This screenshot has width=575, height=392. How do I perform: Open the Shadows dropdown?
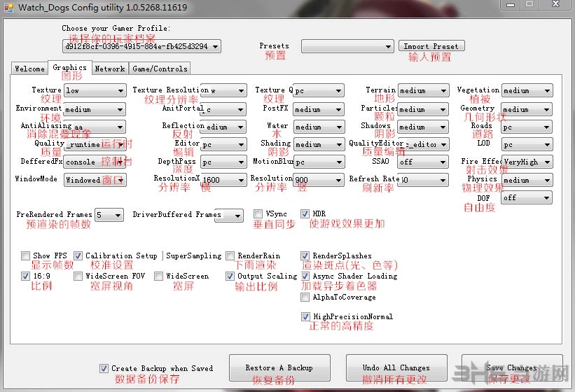pos(423,127)
